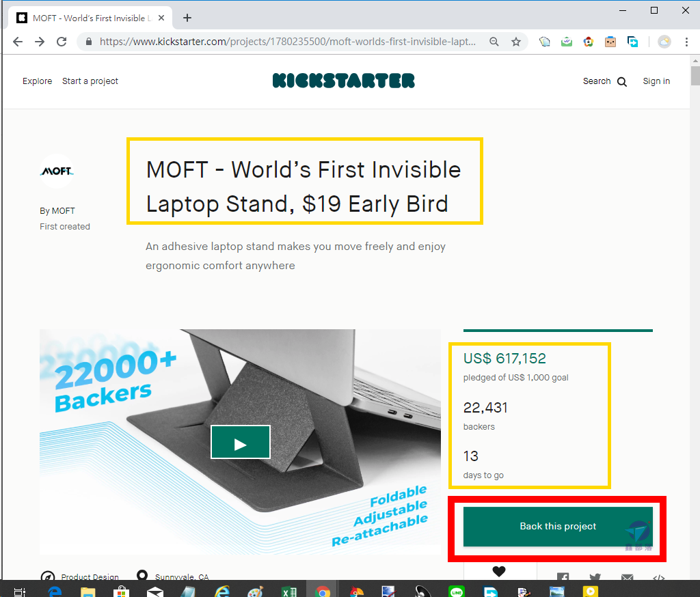Open the Chrome three-dot menu
Image resolution: width=700 pixels, height=597 pixels.
(x=686, y=42)
